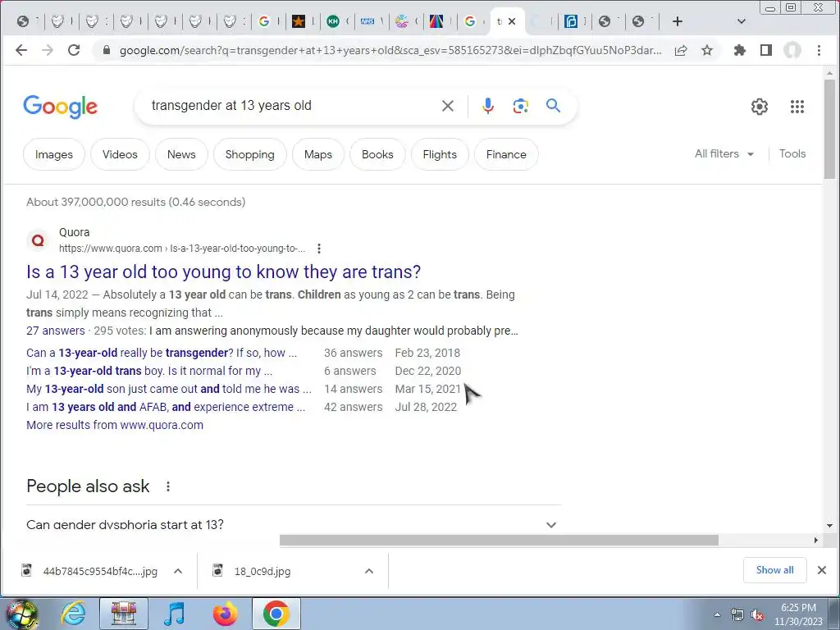Go to Google home via logo
Screen dimensions: 840x630
click(60, 107)
